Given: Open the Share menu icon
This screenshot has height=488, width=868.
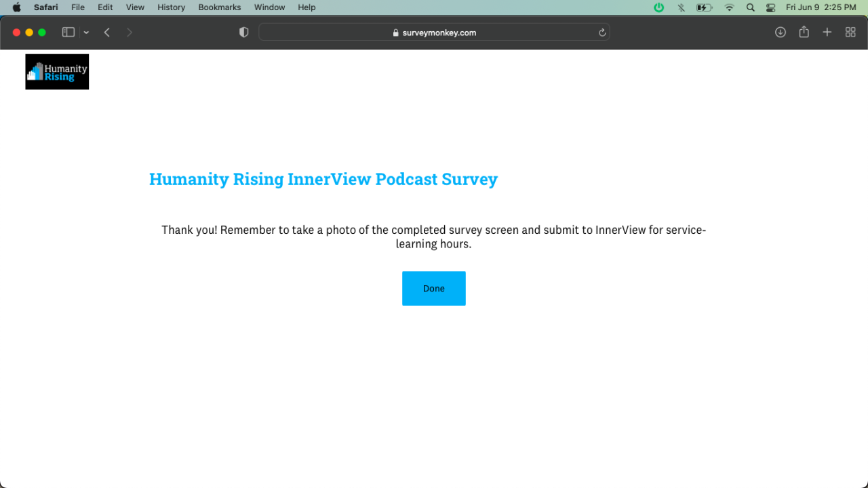Looking at the screenshot, I should pyautogui.click(x=804, y=32).
